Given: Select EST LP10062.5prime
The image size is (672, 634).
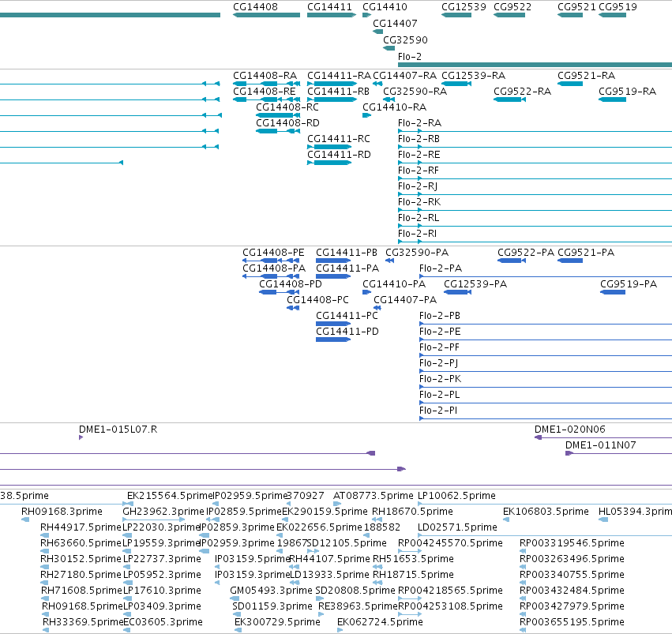Looking at the screenshot, I should click(x=456, y=496).
